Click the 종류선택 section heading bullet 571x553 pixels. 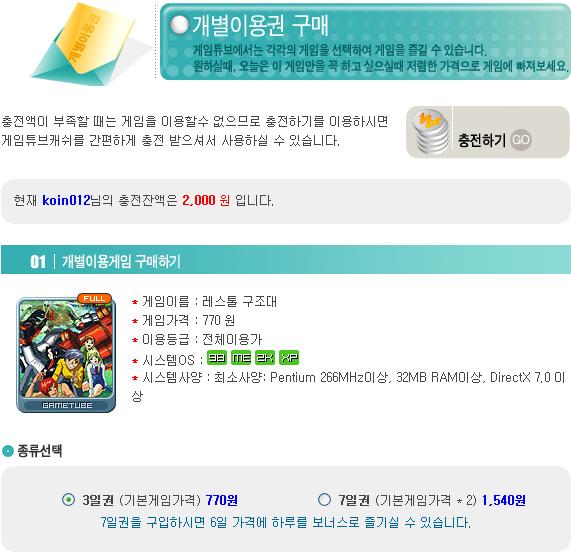coord(8,451)
